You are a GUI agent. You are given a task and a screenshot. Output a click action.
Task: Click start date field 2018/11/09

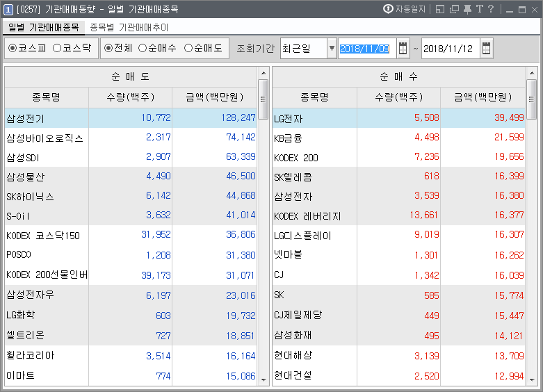point(367,49)
